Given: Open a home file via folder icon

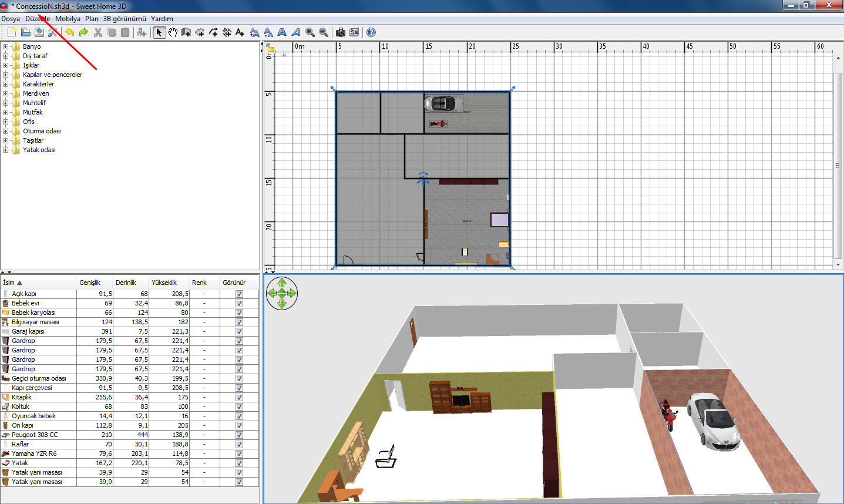Looking at the screenshot, I should click(x=26, y=32).
